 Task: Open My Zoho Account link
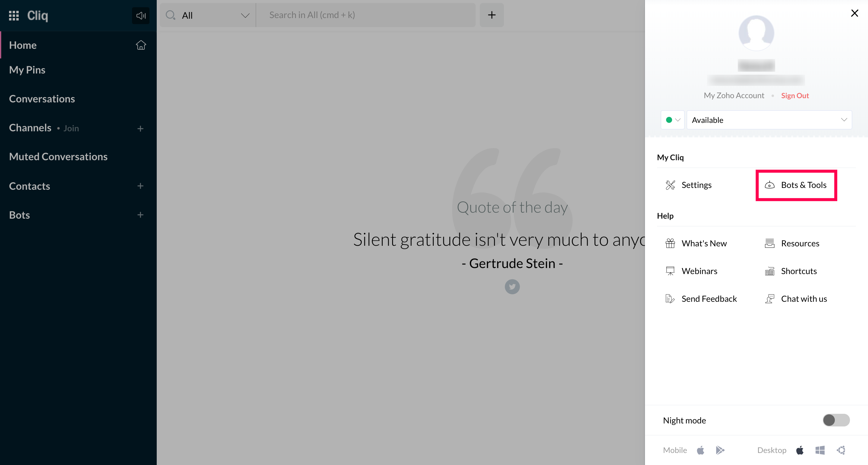coord(734,95)
